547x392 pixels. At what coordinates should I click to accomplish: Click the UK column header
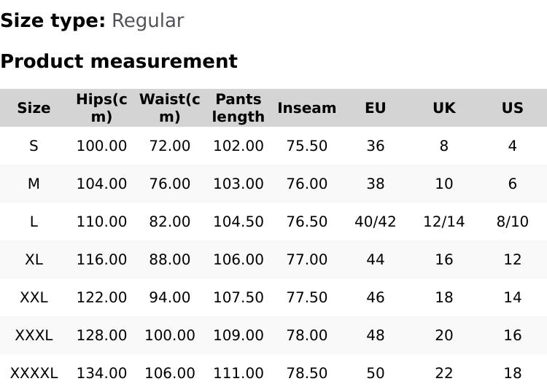point(443,108)
